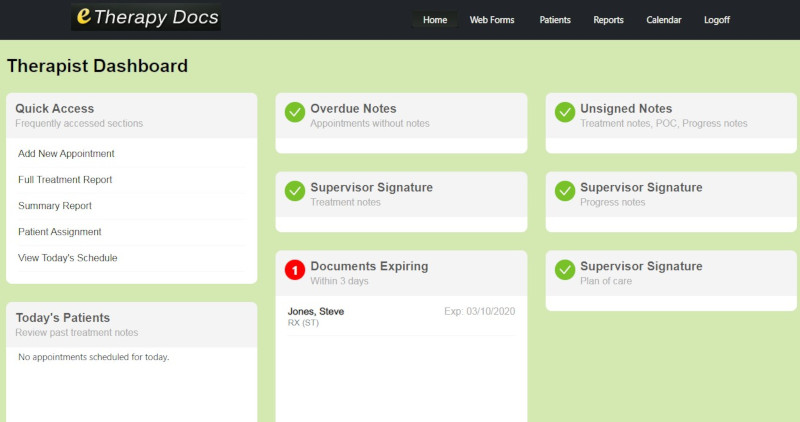Viewport: 800px width, 422px height.
Task: Open the Calendar page
Action: pos(664,20)
